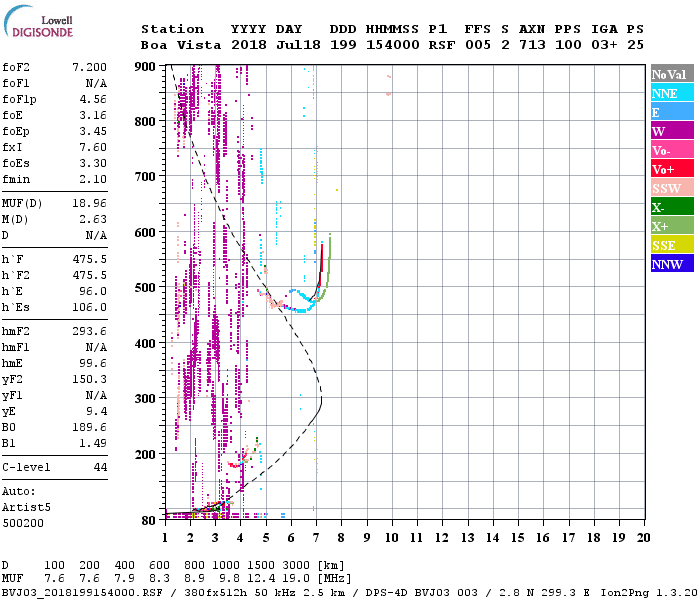700x600 pixels.
Task: Click the hmF2 value 293.6
Action: click(x=89, y=331)
